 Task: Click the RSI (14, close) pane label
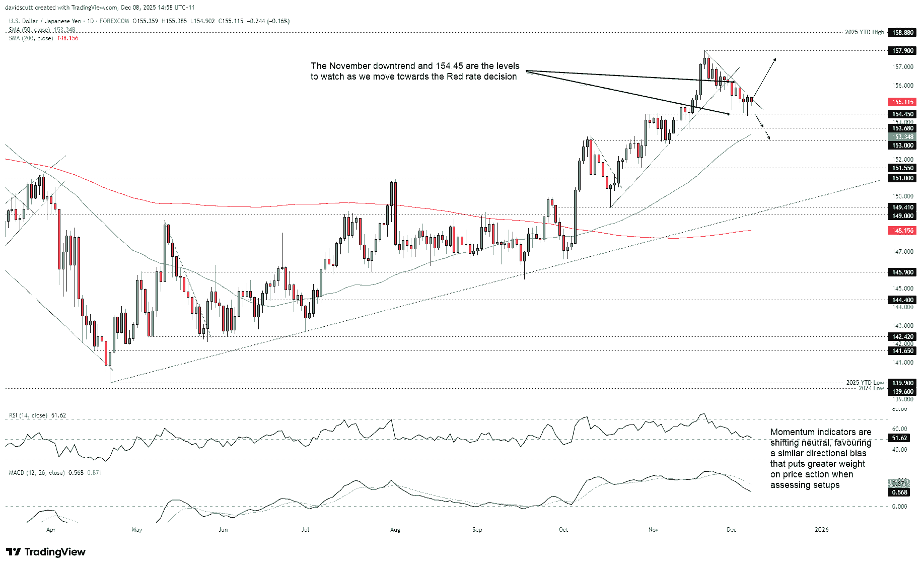28,415
